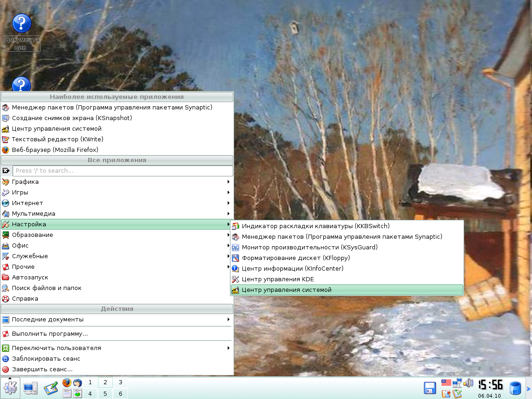
Task: Click the network connection tray icon
Action: tap(457, 383)
